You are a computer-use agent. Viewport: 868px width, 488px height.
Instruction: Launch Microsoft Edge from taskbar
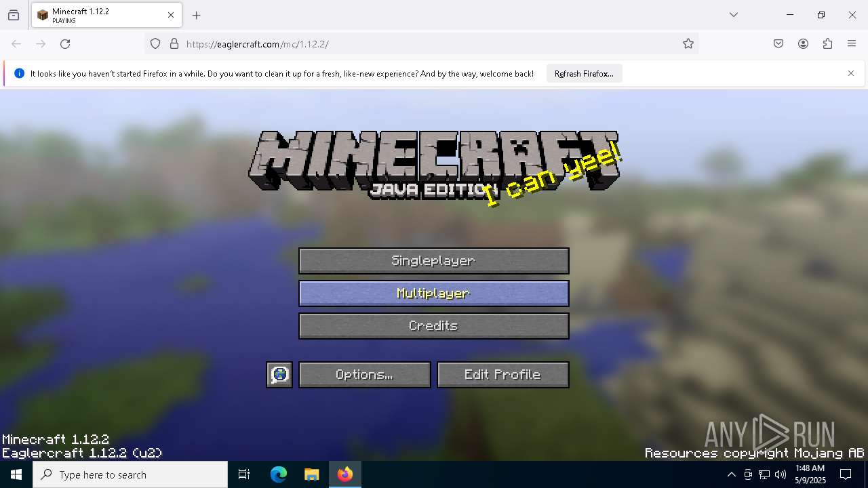279,474
